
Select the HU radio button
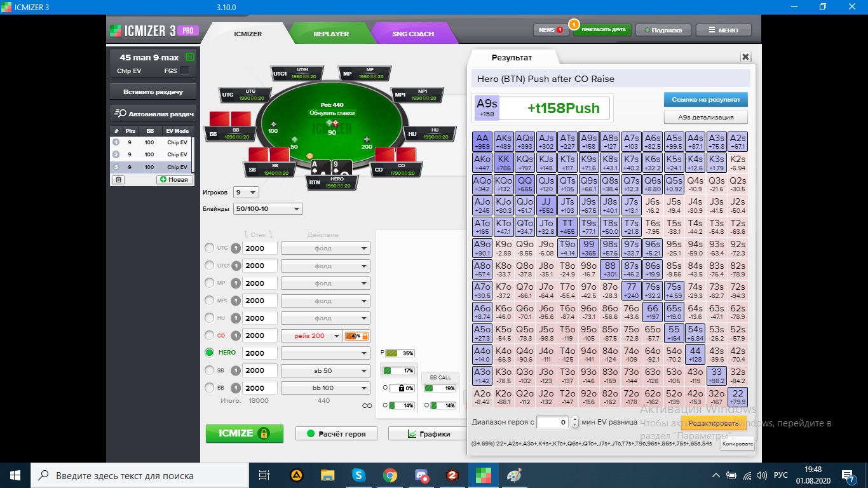click(209, 318)
